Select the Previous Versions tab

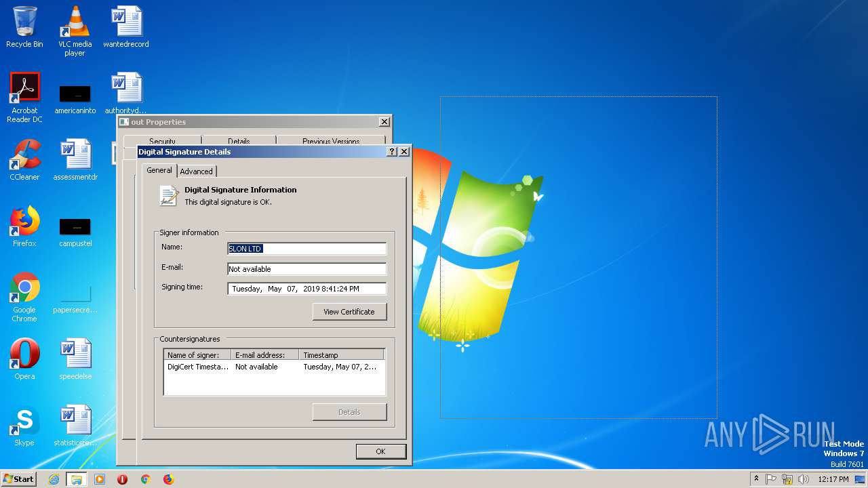click(x=331, y=142)
